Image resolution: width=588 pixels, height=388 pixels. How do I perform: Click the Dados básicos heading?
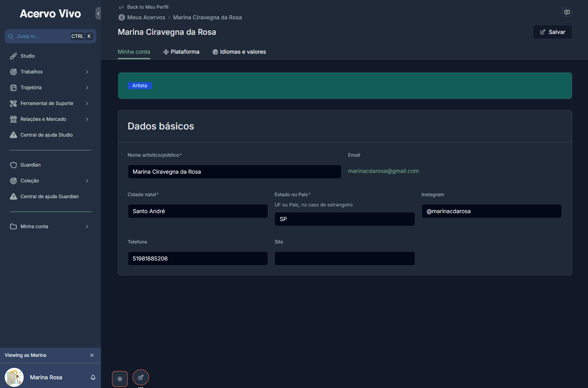tap(161, 126)
